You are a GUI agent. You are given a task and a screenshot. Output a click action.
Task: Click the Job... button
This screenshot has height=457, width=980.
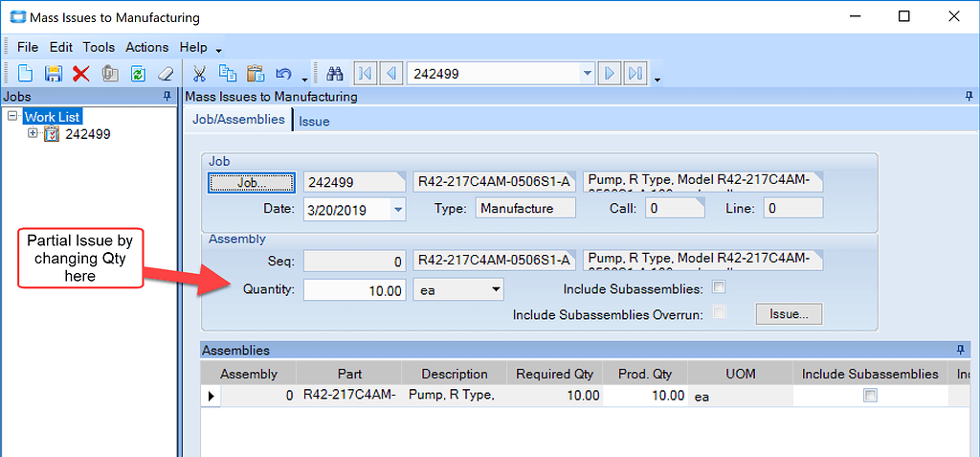(252, 182)
